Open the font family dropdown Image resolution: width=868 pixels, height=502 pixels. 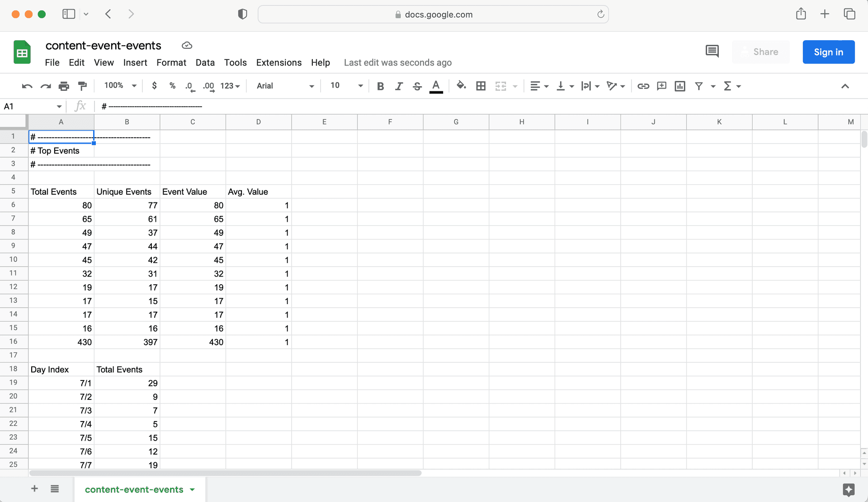pyautogui.click(x=283, y=86)
